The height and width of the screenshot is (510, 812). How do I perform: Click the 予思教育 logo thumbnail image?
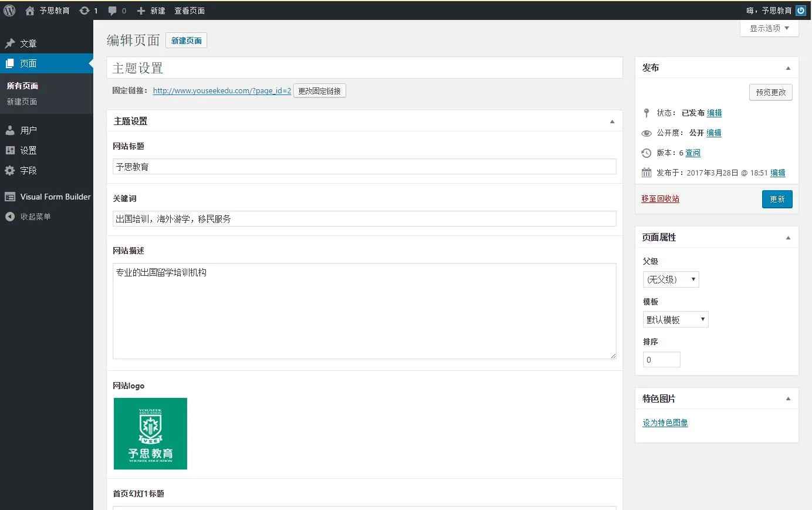point(150,434)
